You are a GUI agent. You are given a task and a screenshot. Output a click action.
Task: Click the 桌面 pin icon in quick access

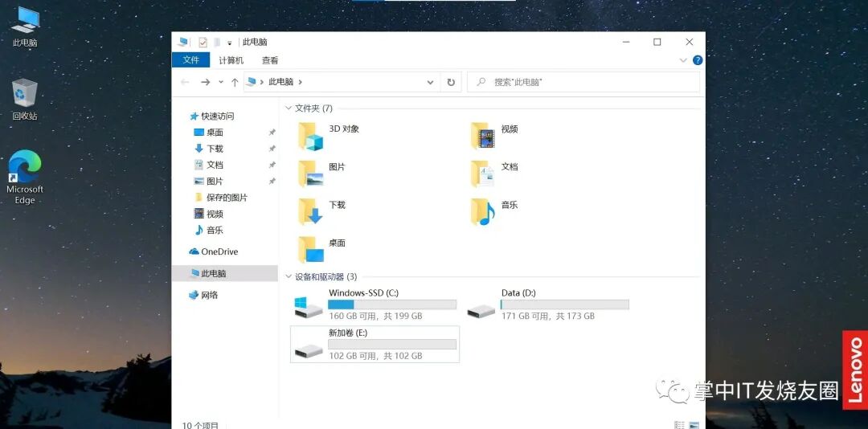(x=272, y=133)
